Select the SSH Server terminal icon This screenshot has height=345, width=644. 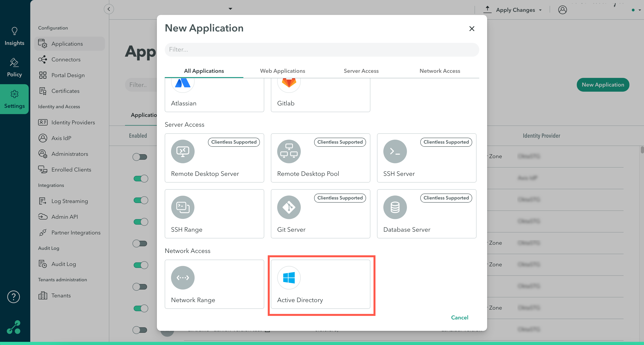(395, 151)
